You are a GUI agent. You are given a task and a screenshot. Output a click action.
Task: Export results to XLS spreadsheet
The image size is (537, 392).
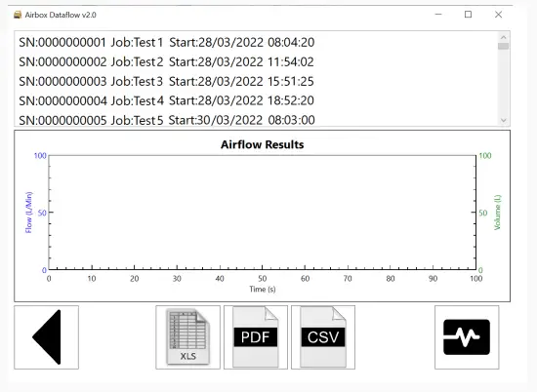point(187,337)
